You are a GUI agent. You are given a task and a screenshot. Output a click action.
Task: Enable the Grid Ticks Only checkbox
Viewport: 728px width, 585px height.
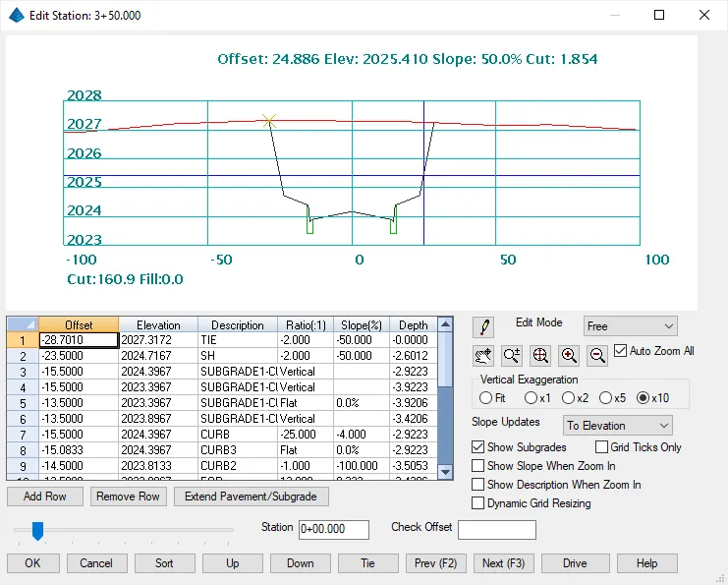click(x=601, y=447)
